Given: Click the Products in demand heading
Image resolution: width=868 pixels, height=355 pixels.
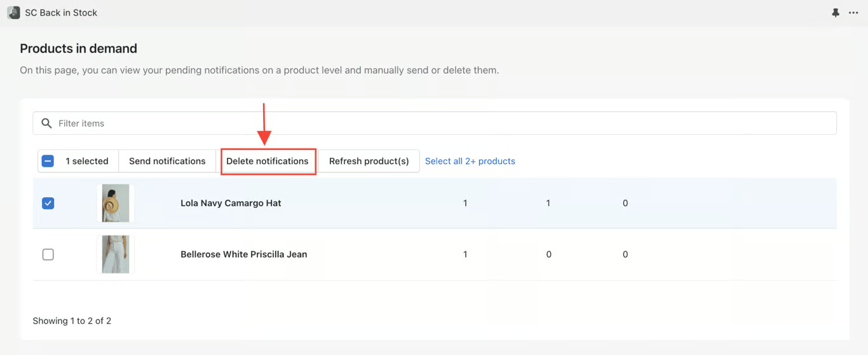Looking at the screenshot, I should (x=78, y=48).
